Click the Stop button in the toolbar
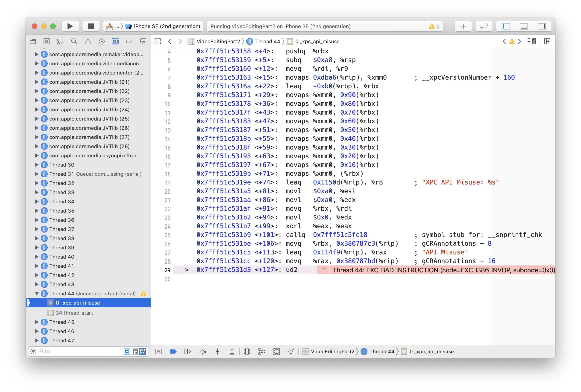This screenshot has width=581, height=392. (x=91, y=26)
